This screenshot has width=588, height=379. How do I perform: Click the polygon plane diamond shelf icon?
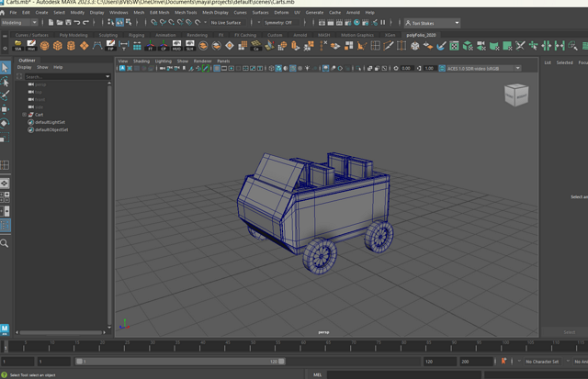[84, 46]
